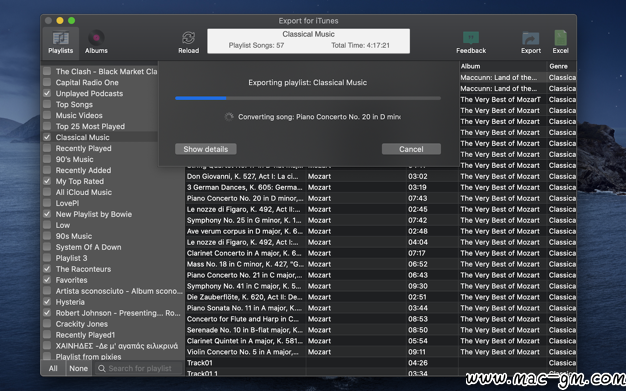Click the first Maccunn: Land of the album cell
Screen dimensions: 626x391
tap(499, 77)
